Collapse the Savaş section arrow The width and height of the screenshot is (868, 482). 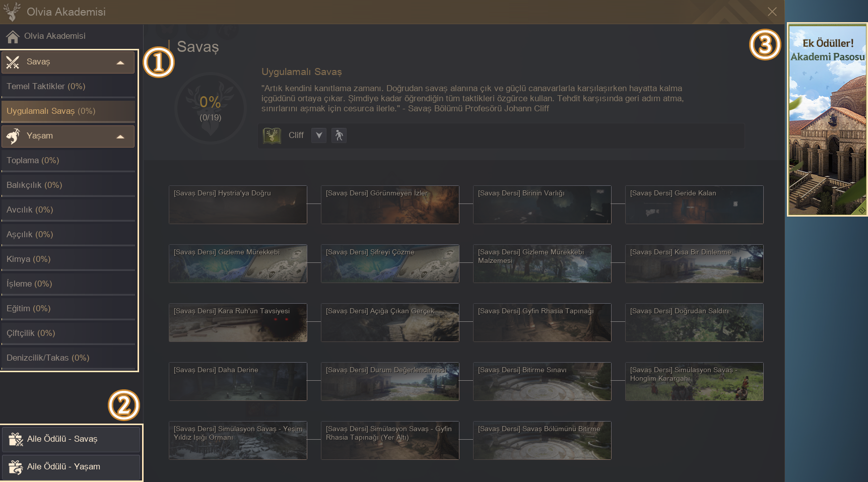pos(120,62)
